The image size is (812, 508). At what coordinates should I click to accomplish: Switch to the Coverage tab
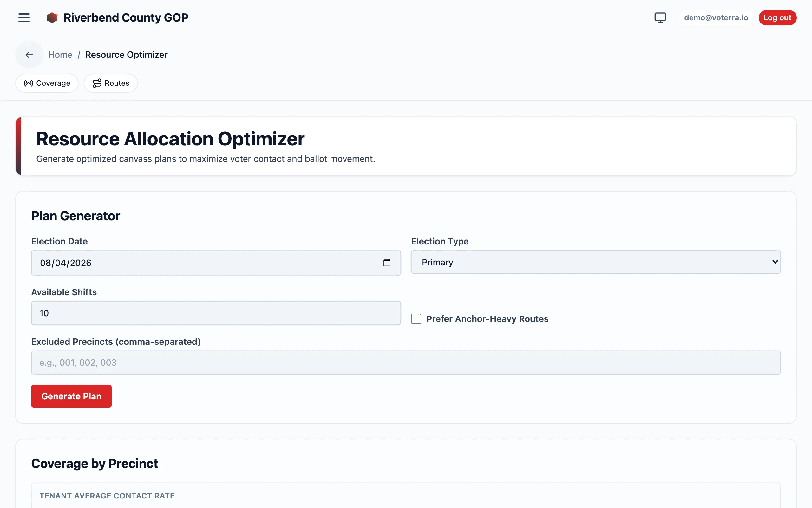pyautogui.click(x=47, y=83)
